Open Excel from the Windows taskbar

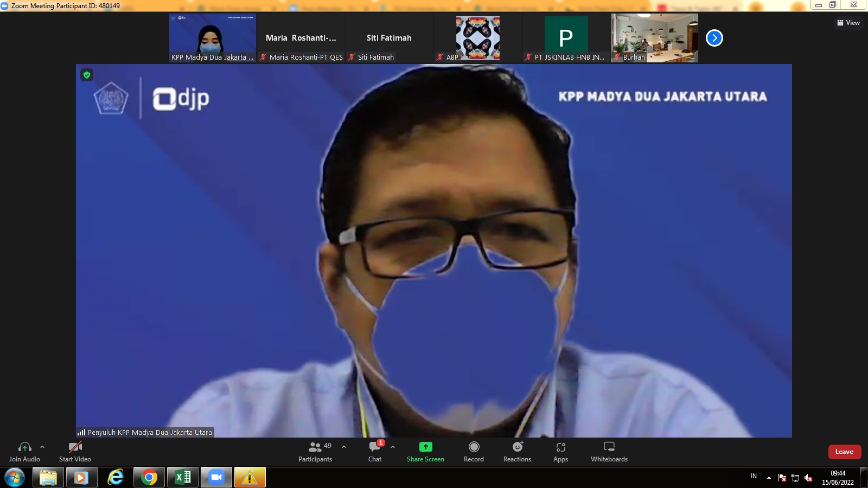[183, 477]
